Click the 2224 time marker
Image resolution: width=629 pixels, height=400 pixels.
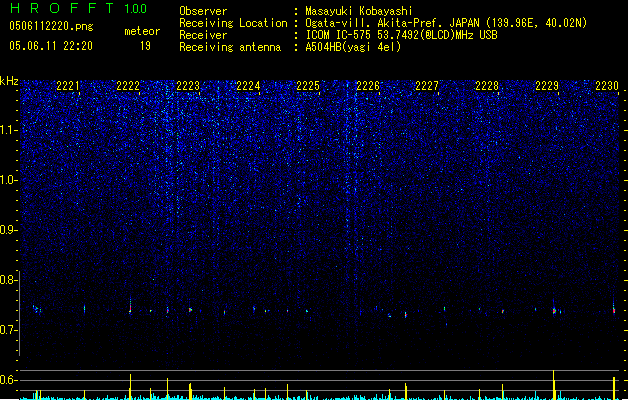(x=248, y=86)
